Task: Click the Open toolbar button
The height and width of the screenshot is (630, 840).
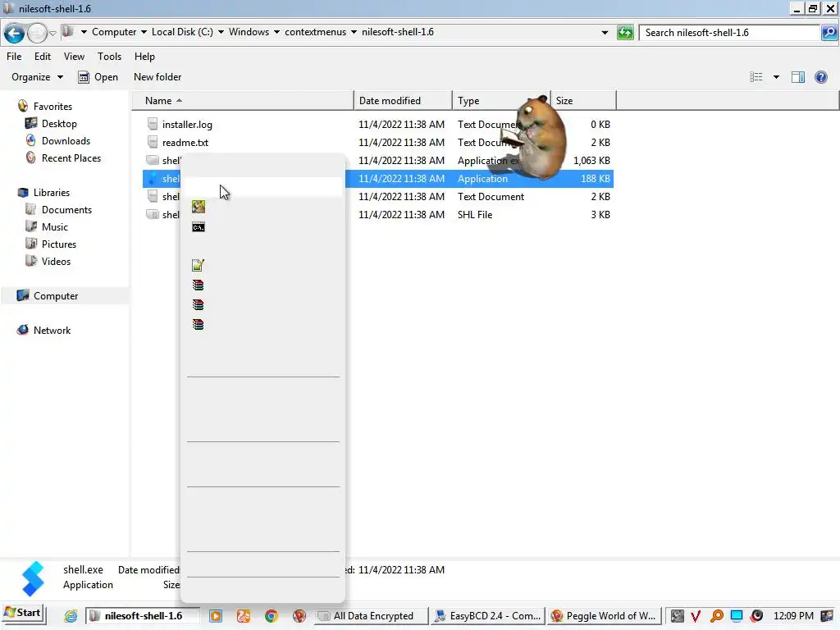Action: (x=98, y=77)
